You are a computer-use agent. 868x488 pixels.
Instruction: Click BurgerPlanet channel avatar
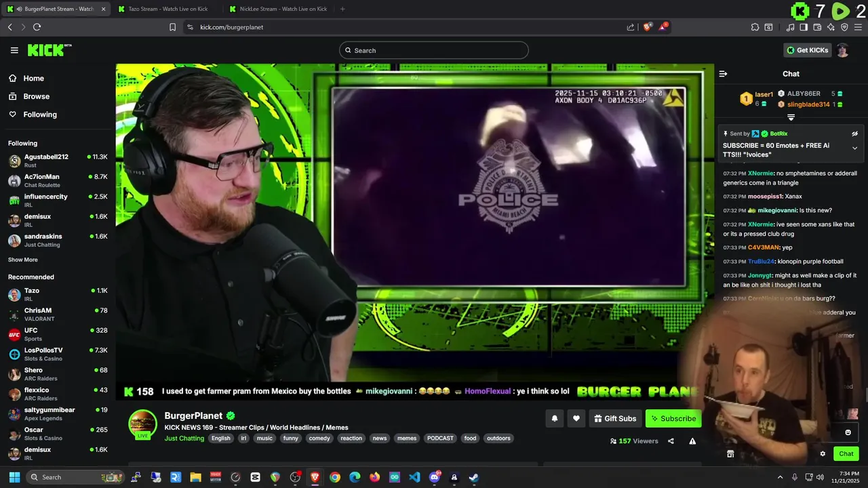142,425
